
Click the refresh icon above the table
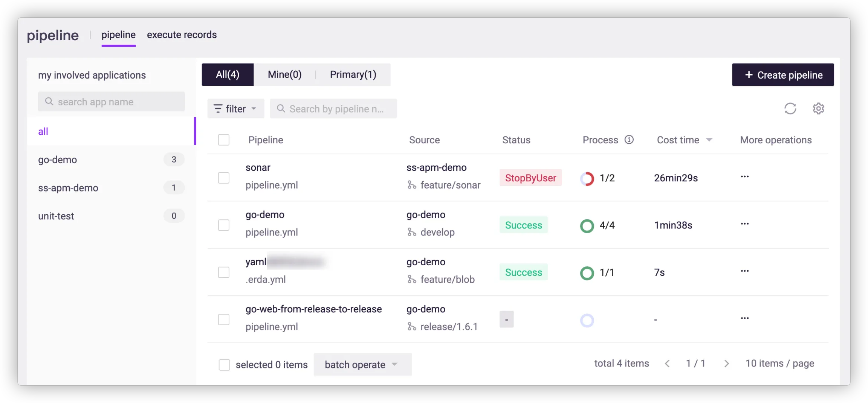790,109
